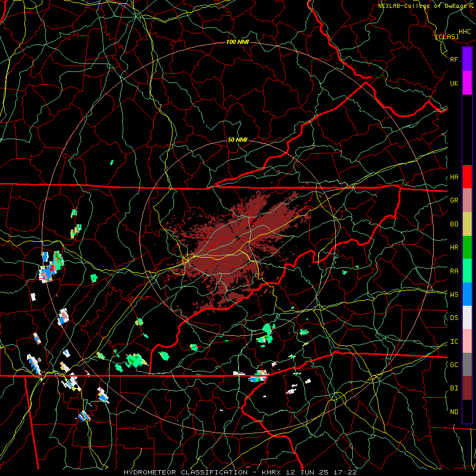476x476 pixels.
Task: Click the [CLAS] units label
Action: [x=447, y=36]
